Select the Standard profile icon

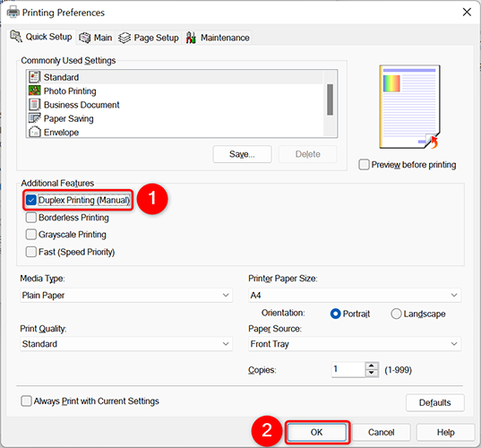pyautogui.click(x=34, y=77)
